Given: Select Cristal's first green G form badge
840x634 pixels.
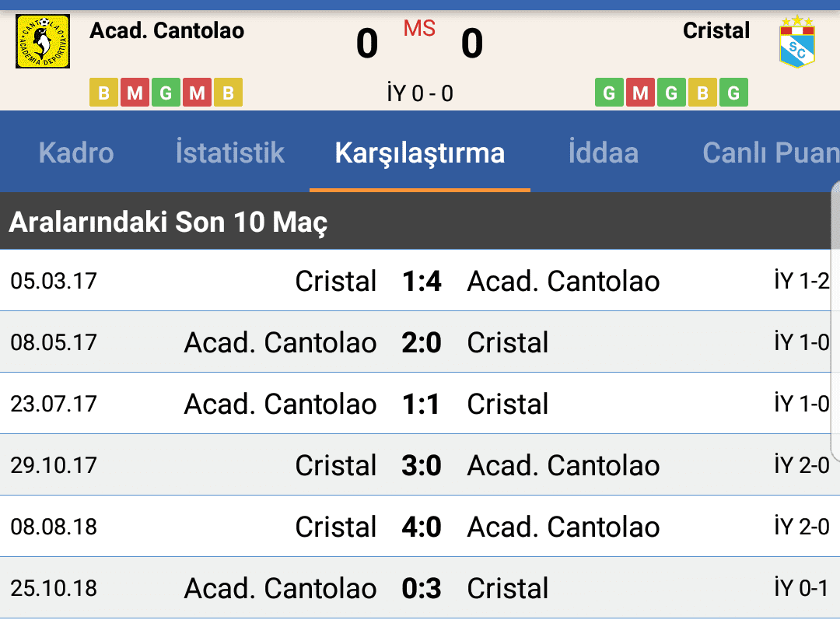Looking at the screenshot, I should point(610,92).
